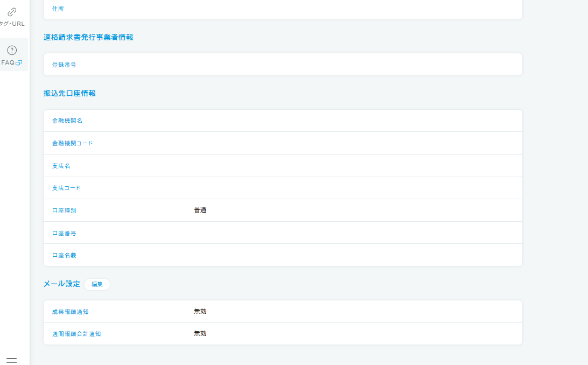The image size is (588, 365).
Task: Select the 金融機関コード row
Action: click(283, 143)
